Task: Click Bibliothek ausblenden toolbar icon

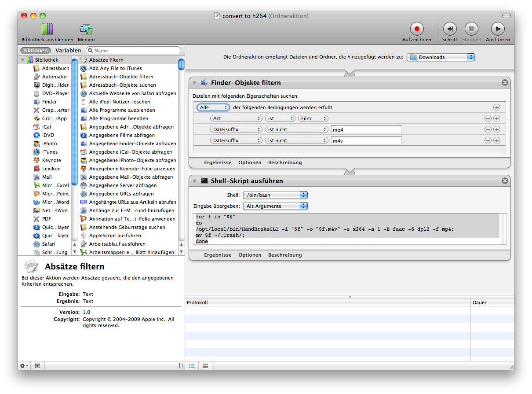Action: [x=47, y=29]
